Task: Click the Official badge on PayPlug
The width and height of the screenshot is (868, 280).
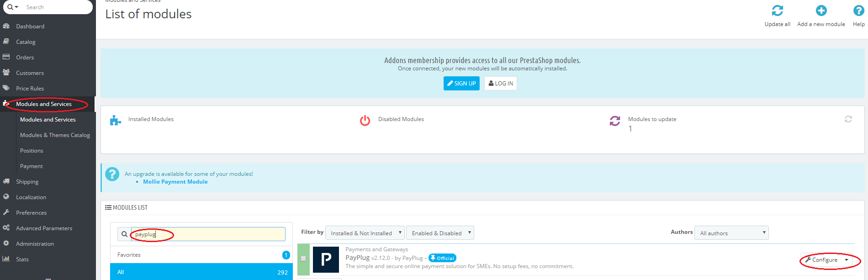Action: tap(442, 258)
